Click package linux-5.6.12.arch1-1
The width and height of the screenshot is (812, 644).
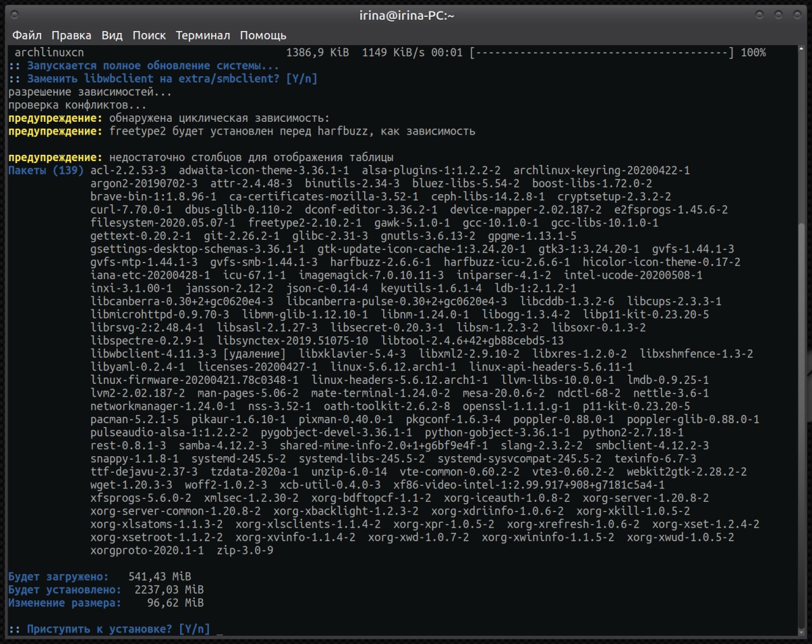393,367
